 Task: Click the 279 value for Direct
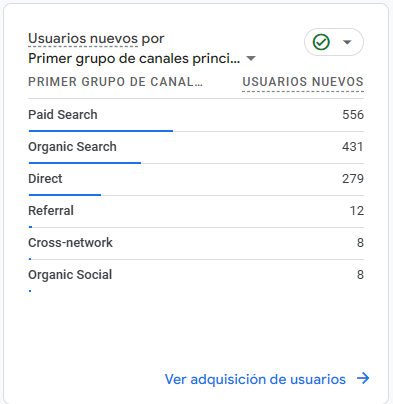[x=353, y=179]
